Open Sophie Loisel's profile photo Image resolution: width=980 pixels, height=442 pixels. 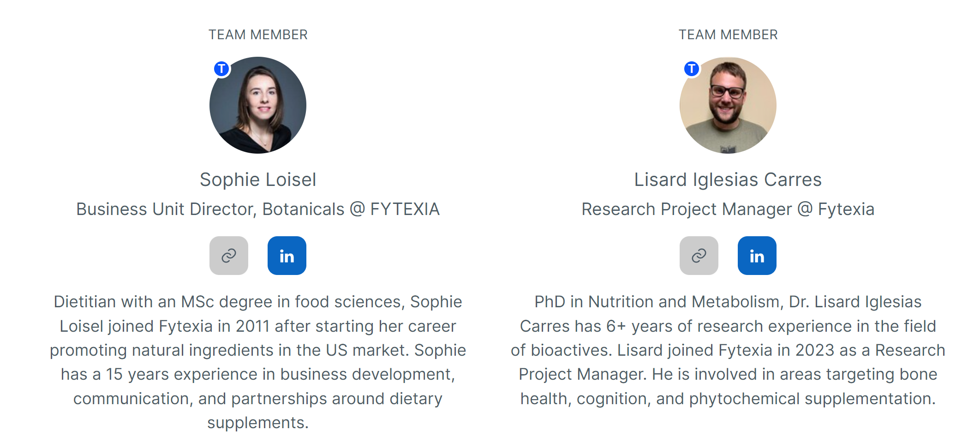(258, 105)
